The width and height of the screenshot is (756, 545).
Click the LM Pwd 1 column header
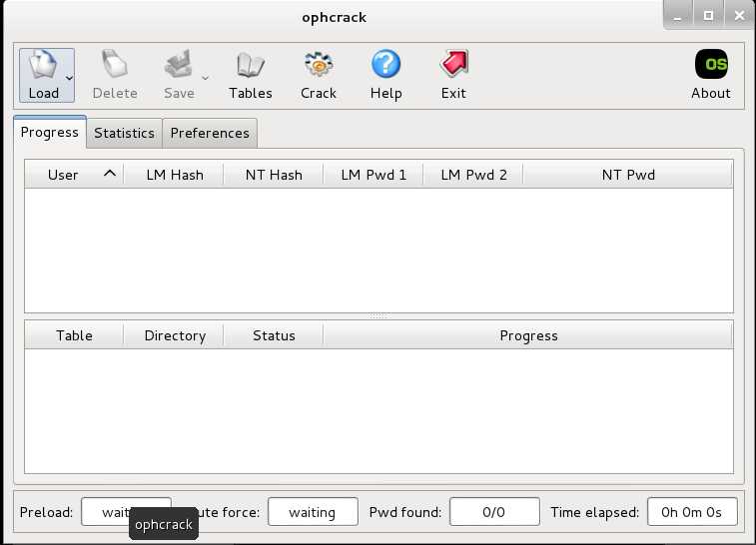(x=374, y=175)
